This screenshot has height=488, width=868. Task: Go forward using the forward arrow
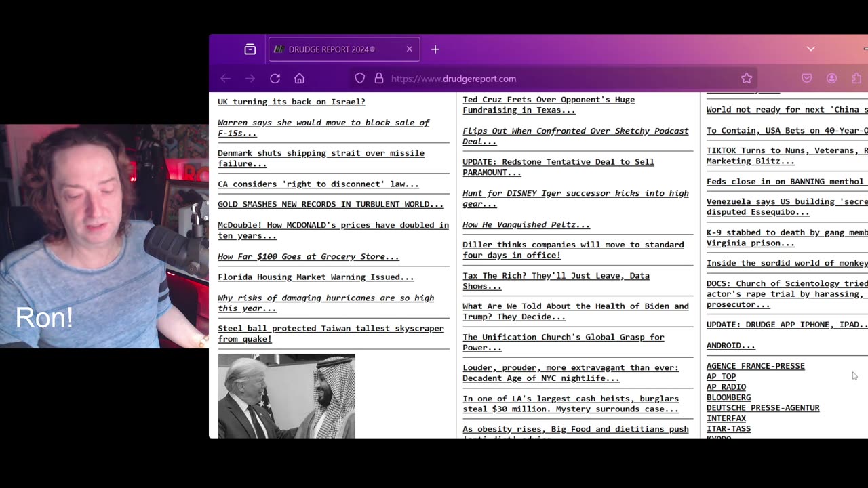(250, 79)
